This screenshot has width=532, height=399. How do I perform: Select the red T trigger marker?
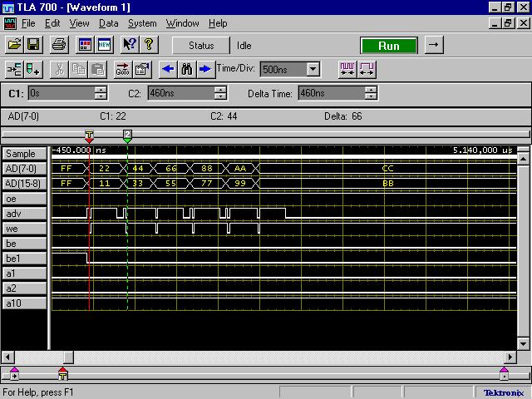tap(89, 136)
